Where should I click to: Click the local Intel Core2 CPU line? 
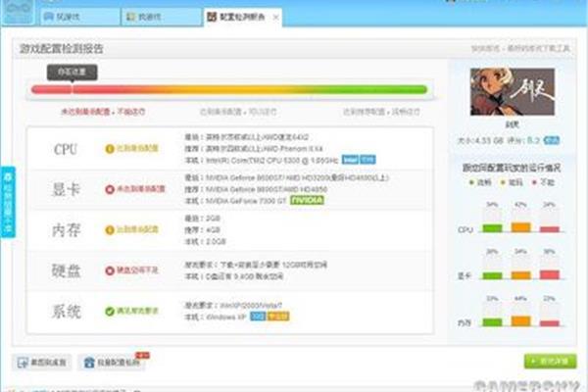coord(262,160)
